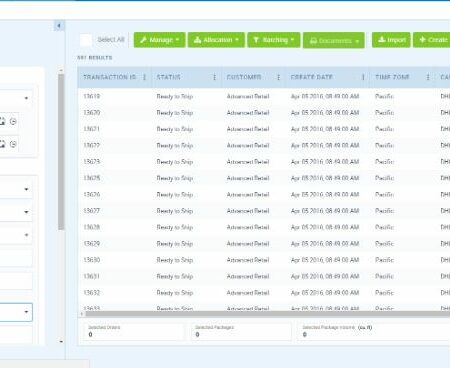Click the results count label above grid
Screen dimensions: 450x368
(x=95, y=58)
